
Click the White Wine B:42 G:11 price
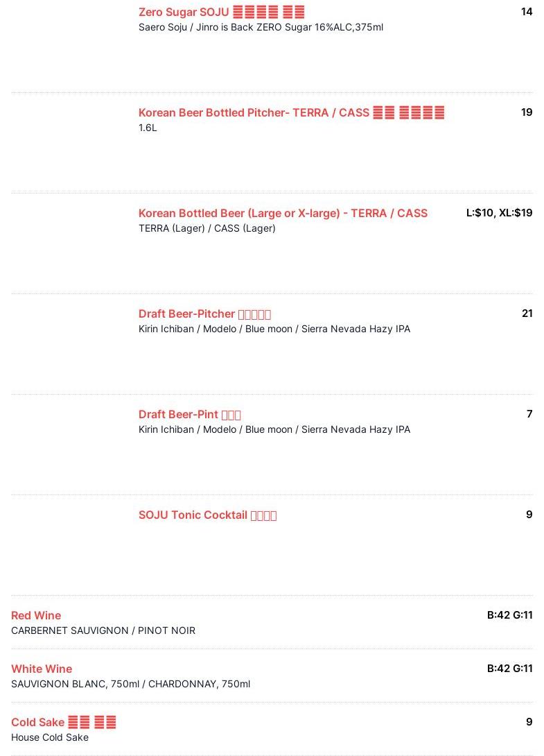[510, 668]
